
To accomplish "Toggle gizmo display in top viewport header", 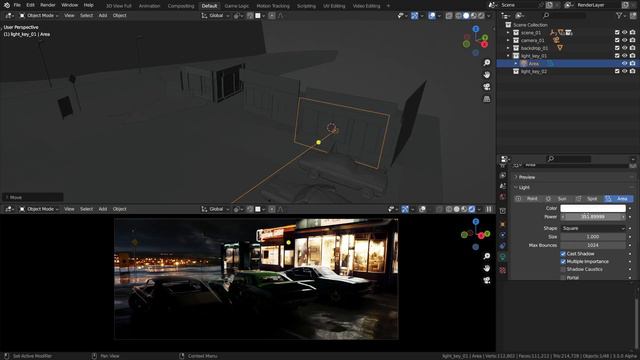I will point(415,16).
